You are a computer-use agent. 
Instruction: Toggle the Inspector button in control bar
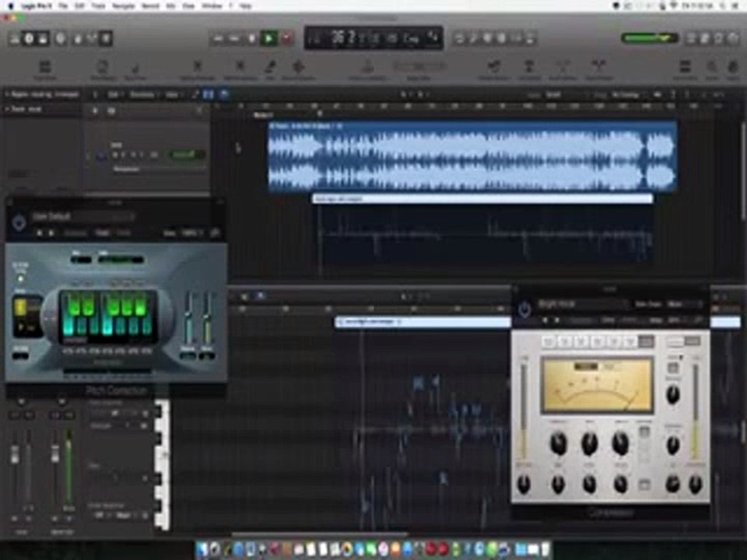(29, 39)
